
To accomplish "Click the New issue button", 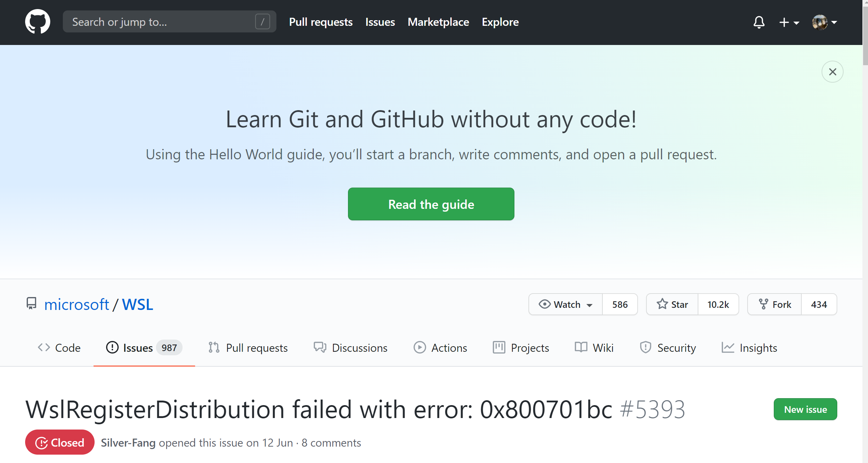I will (805, 409).
